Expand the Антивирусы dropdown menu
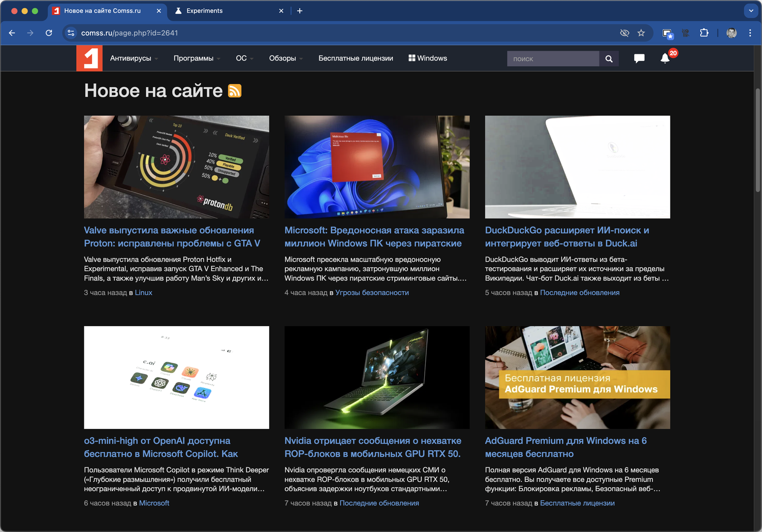The image size is (762, 532). click(x=134, y=58)
